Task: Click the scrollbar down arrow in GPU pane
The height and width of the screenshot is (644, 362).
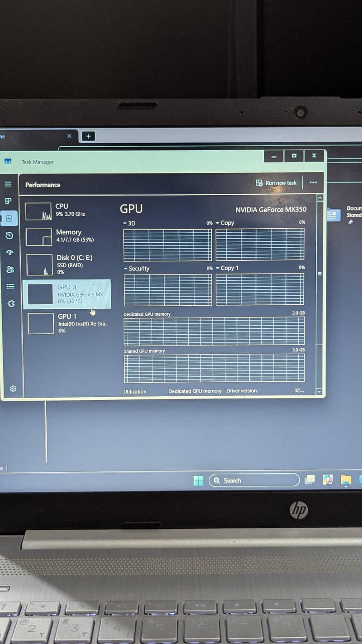Action: (320, 391)
